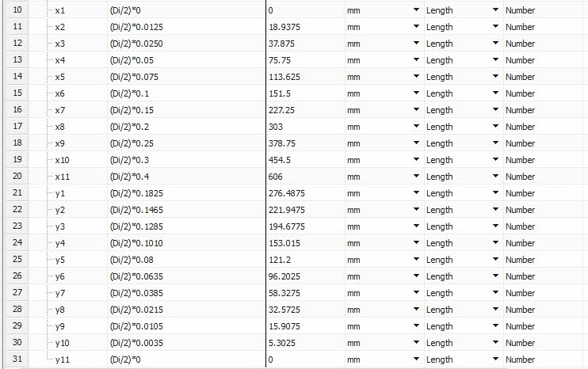
Task: Select the y1 parameter name
Action: [x=61, y=193]
